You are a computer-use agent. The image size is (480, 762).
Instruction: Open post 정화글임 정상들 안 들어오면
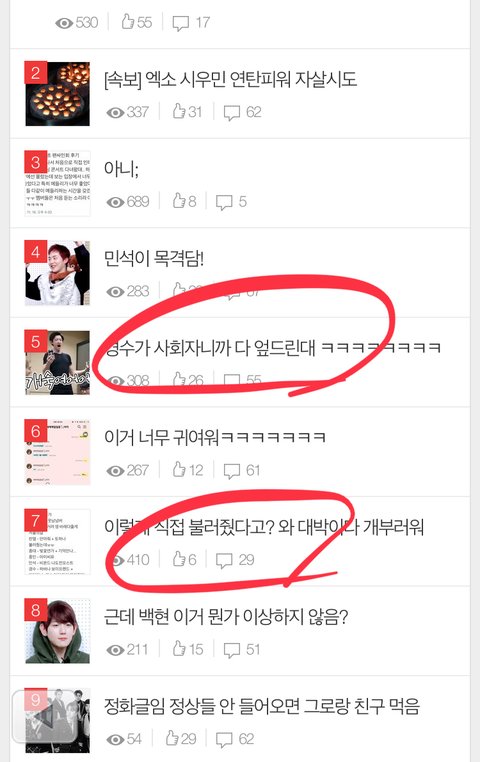pos(262,706)
